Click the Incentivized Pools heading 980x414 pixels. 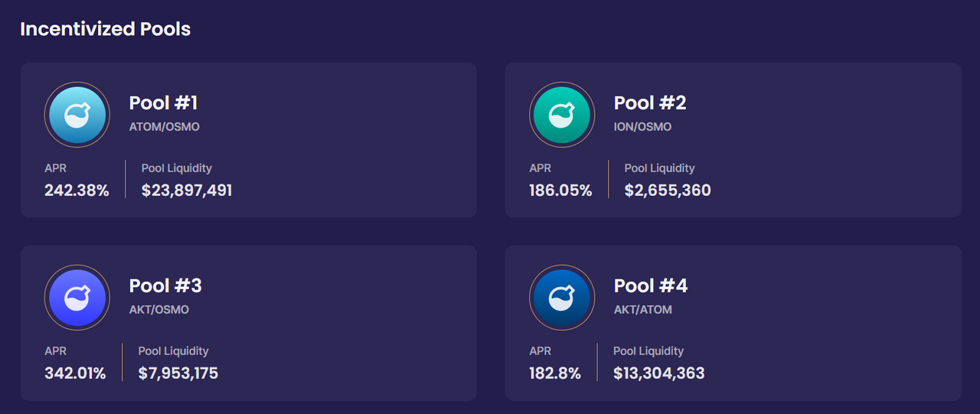105,29
